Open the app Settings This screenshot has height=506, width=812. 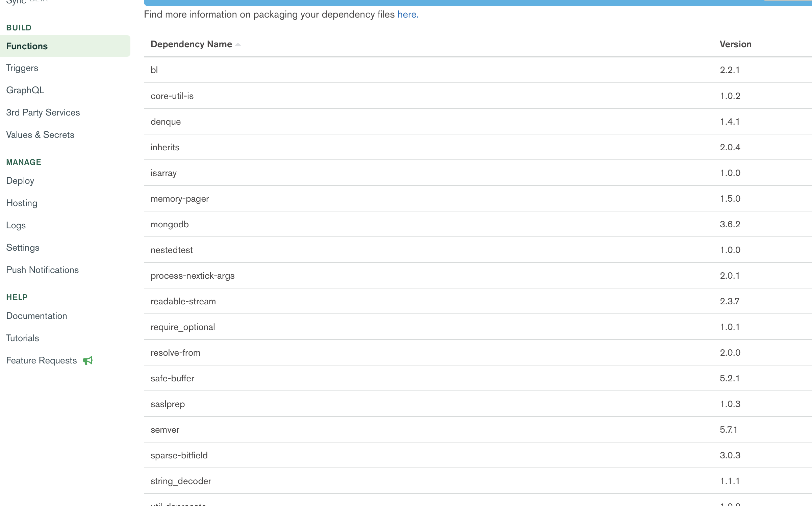[x=23, y=248]
